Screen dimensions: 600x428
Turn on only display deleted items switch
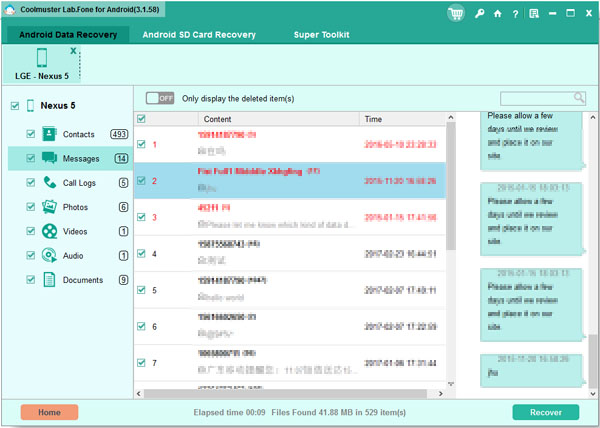click(160, 98)
